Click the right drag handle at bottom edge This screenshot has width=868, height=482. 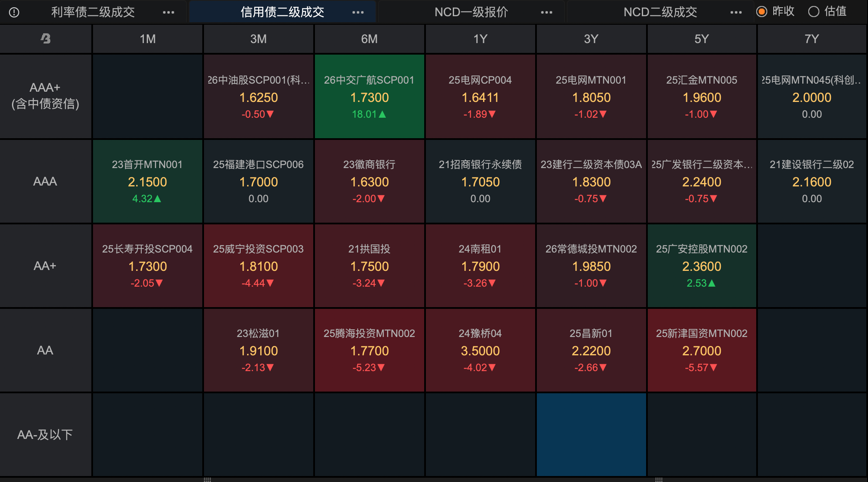click(x=658, y=479)
